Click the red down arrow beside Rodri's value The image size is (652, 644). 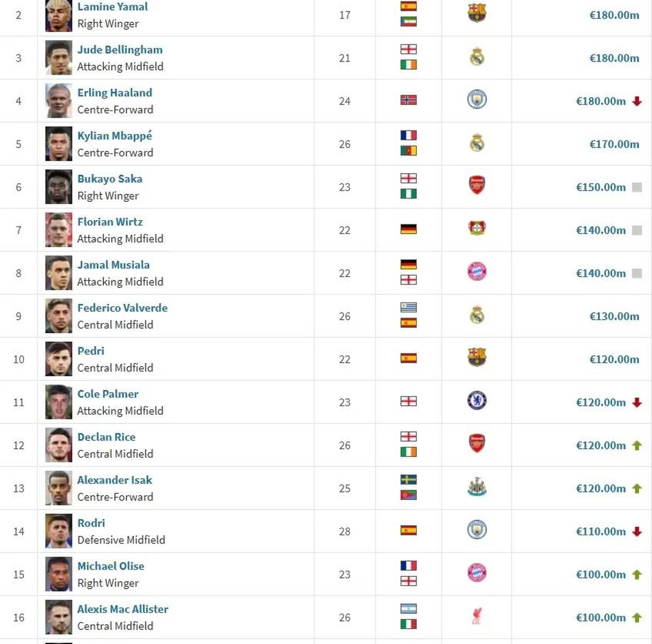click(637, 531)
